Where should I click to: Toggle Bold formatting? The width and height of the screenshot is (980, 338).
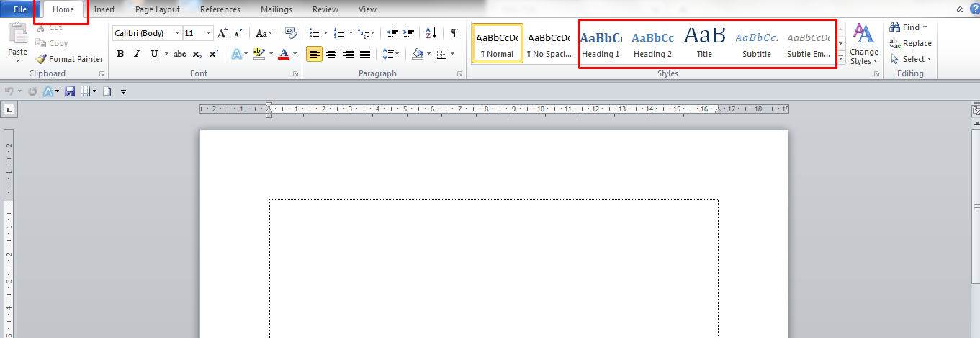[x=120, y=54]
